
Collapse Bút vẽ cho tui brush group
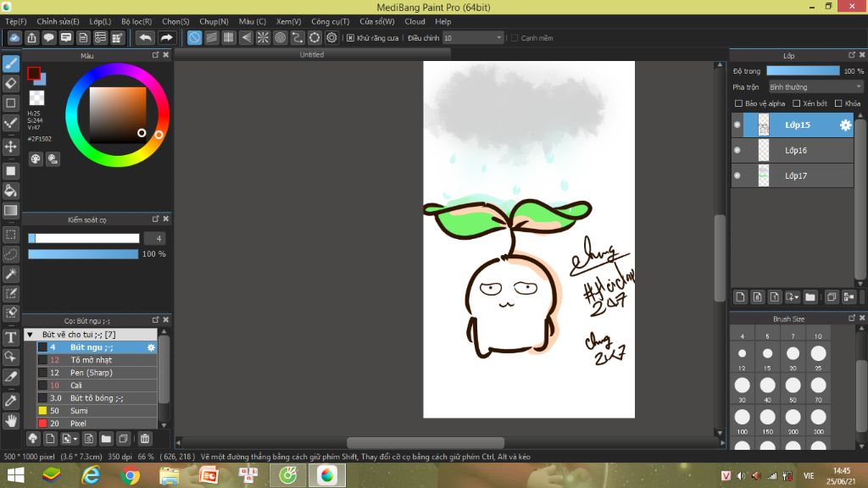click(x=31, y=335)
